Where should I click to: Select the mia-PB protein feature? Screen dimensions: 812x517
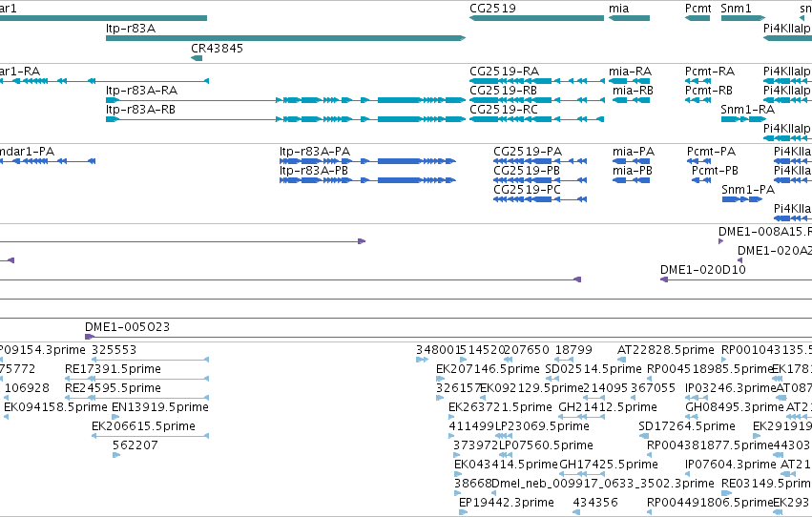click(631, 180)
